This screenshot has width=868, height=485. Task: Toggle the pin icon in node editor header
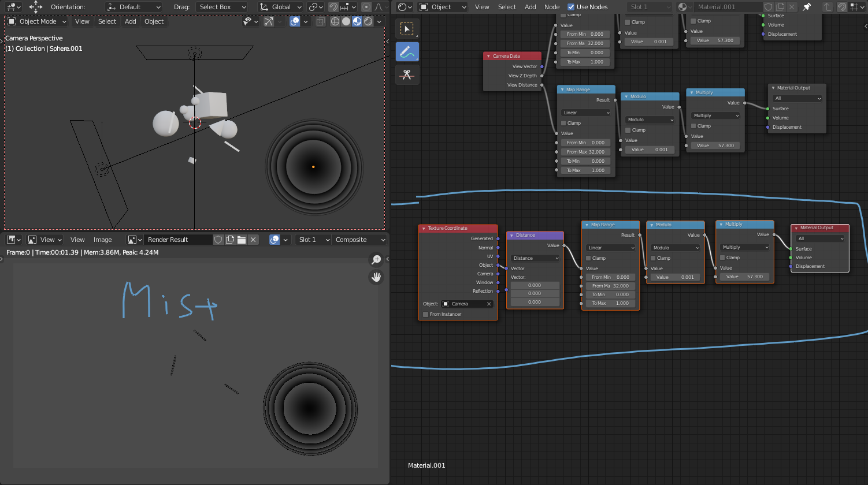[x=807, y=7]
